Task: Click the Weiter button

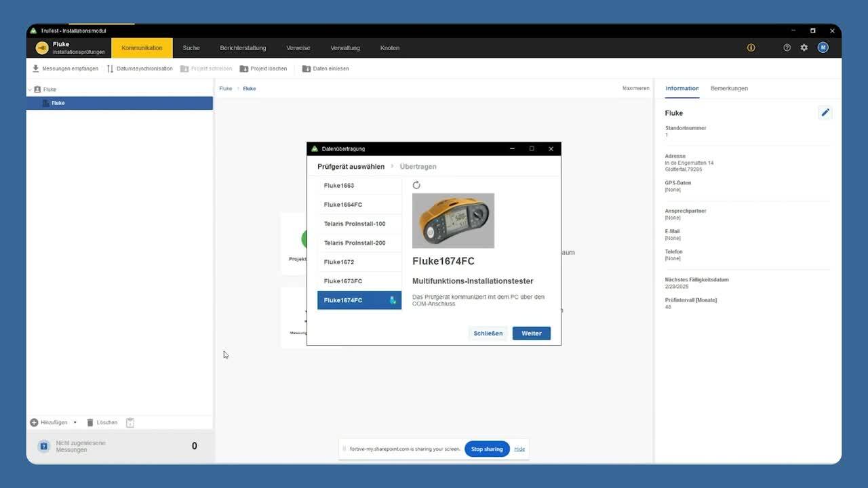Action: (532, 333)
